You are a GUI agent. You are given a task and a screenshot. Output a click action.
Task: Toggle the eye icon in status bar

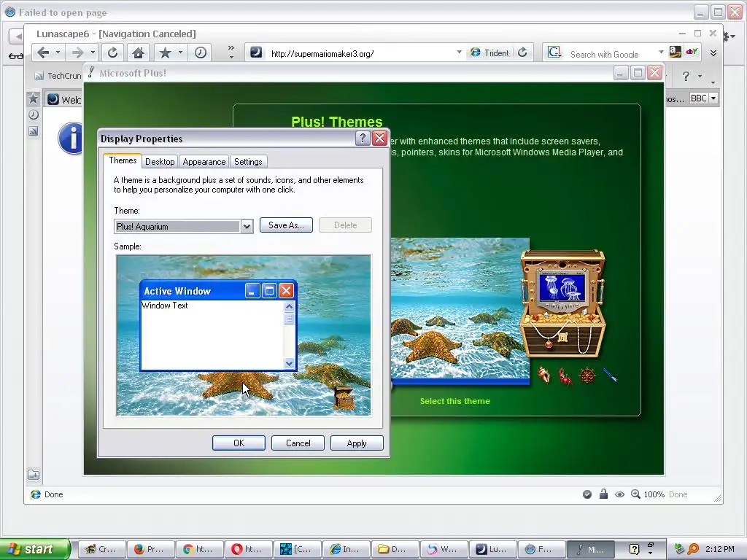[619, 494]
